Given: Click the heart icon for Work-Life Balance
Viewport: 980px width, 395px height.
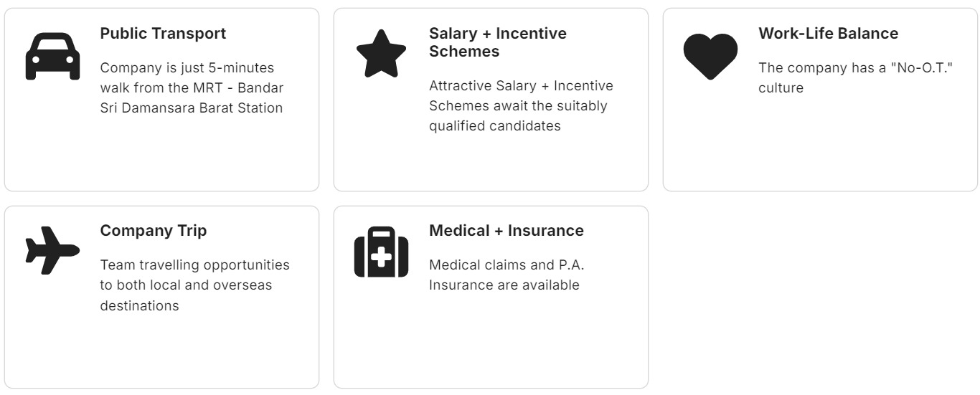Looking at the screenshot, I should pos(710,56).
